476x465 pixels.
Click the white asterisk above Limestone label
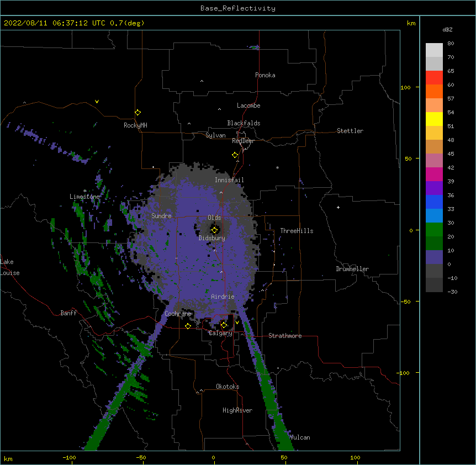[x=85, y=191]
